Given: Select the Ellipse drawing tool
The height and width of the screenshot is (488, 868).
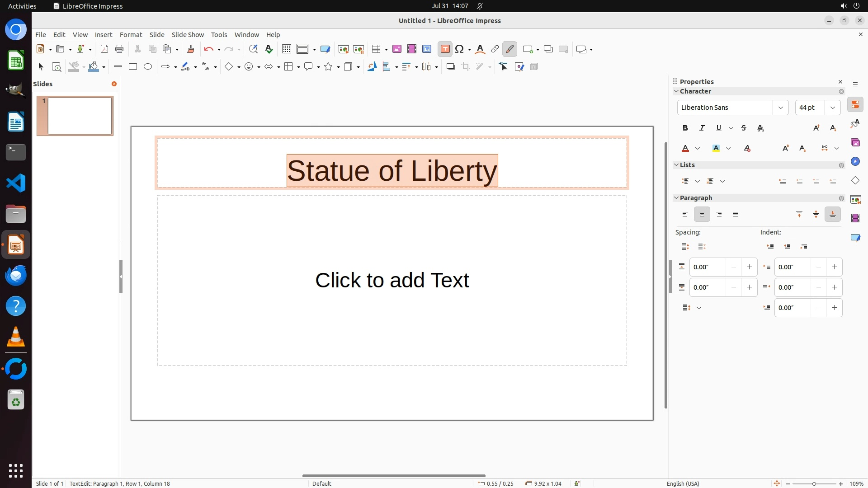Looking at the screenshot, I should pos(148,67).
